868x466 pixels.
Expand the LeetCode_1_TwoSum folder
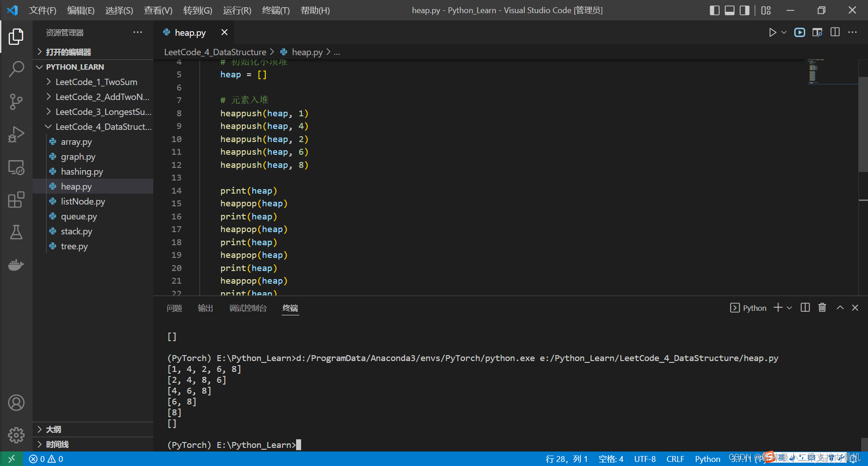pos(93,82)
